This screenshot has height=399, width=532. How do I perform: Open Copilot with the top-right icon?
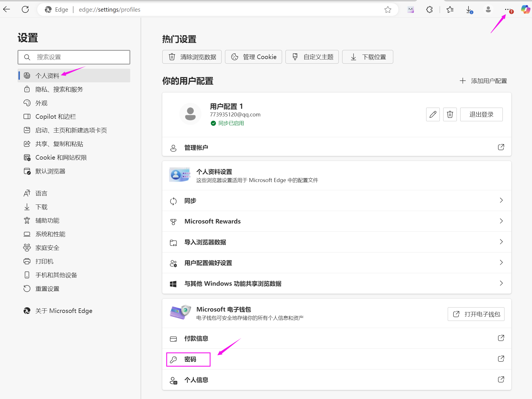525,9
